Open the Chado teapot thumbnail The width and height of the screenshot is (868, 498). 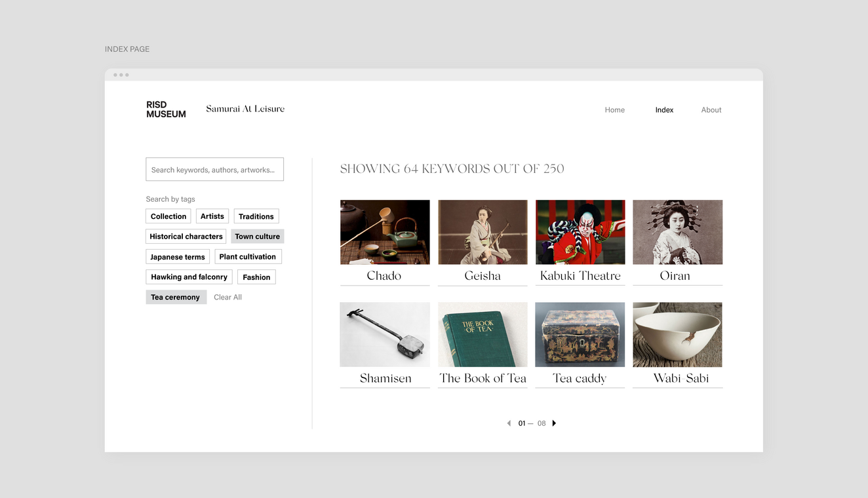385,232
